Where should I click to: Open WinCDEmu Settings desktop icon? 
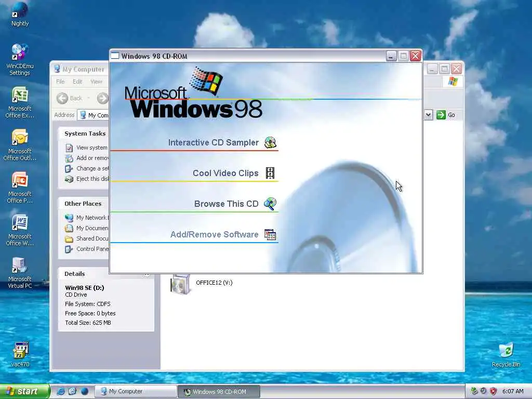tap(20, 60)
